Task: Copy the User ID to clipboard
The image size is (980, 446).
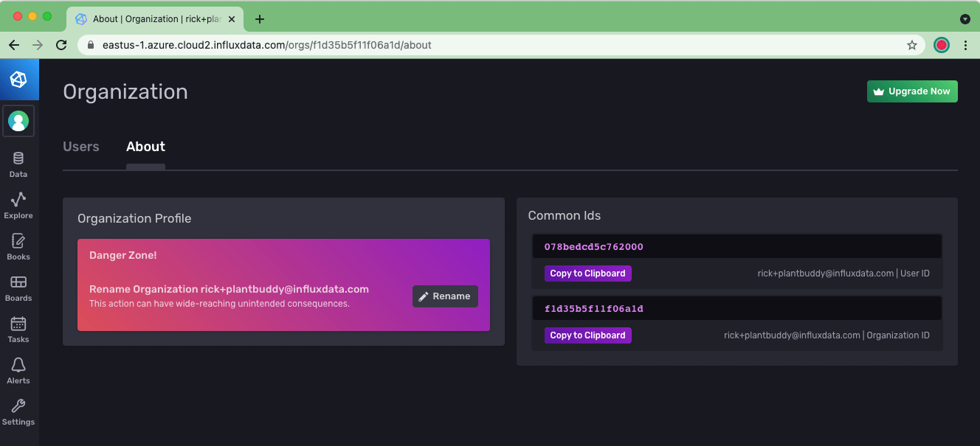Action: pos(587,273)
